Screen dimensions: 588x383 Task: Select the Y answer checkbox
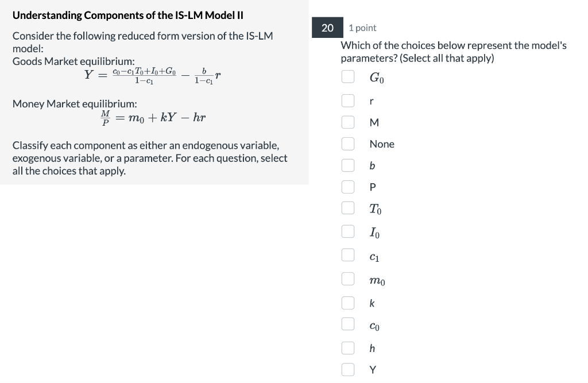348,369
